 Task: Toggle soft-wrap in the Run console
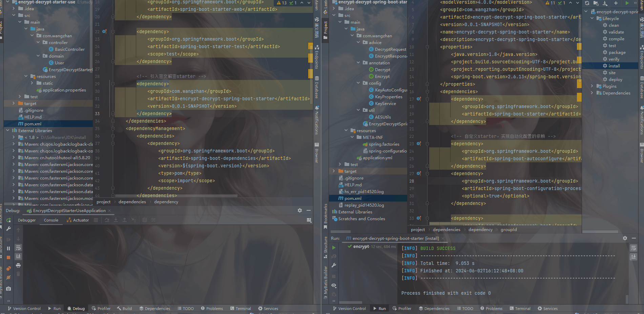pyautogui.click(x=633, y=248)
